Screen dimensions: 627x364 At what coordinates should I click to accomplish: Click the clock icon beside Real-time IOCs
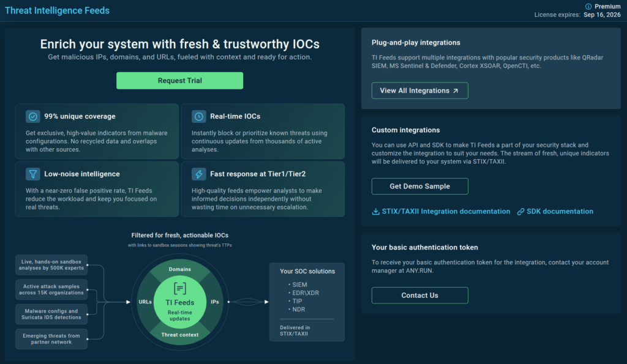click(198, 116)
